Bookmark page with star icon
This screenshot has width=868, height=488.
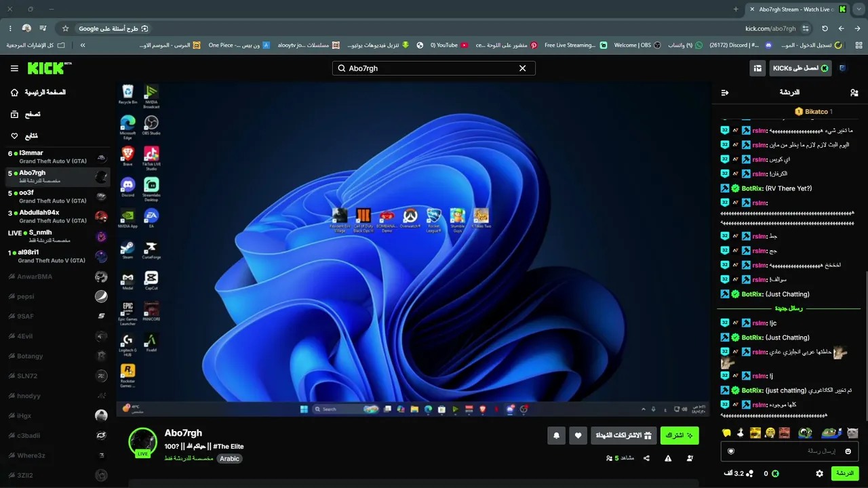65,28
